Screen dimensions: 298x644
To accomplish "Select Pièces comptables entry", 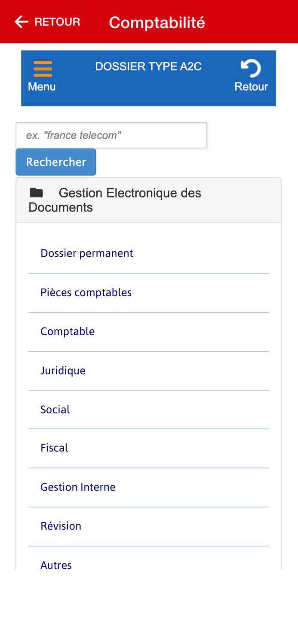I will tap(86, 292).
